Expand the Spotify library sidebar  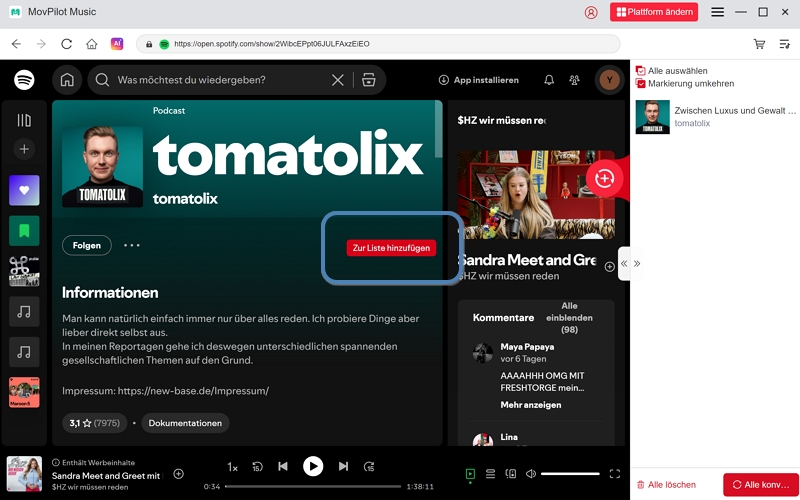(x=24, y=120)
